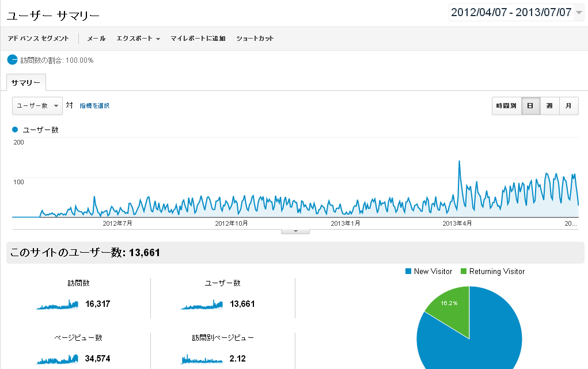Image resolution: width=588 pixels, height=369 pixels.
Task: Switch to the サマリー tab
Action: coord(26,82)
